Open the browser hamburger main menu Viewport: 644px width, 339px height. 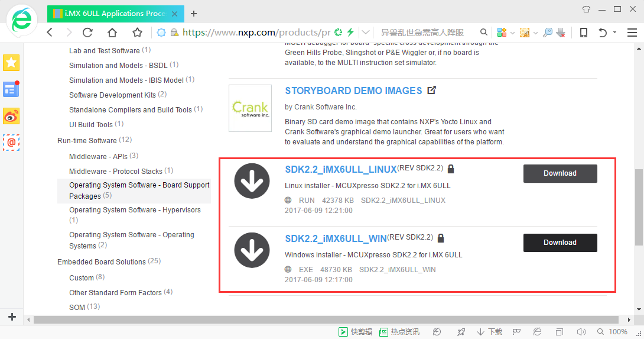click(x=632, y=32)
